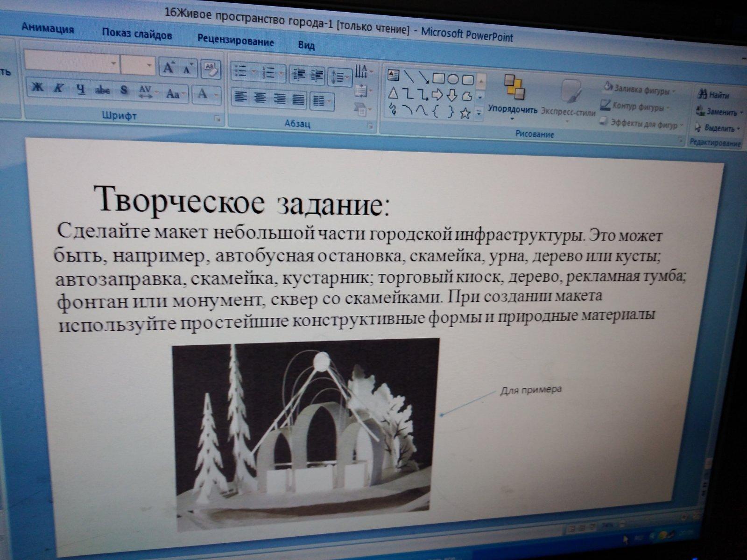Toggle strikethrough (abe) formatting
Viewport: 747px width, 560px height.
(102, 91)
